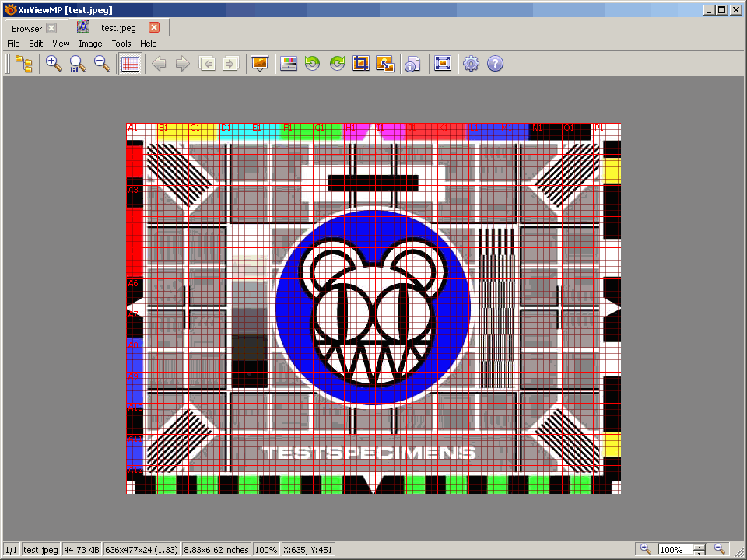The height and width of the screenshot is (560, 747).
Task: Click the XnViewMP title bar app icon
Action: pos(10,9)
